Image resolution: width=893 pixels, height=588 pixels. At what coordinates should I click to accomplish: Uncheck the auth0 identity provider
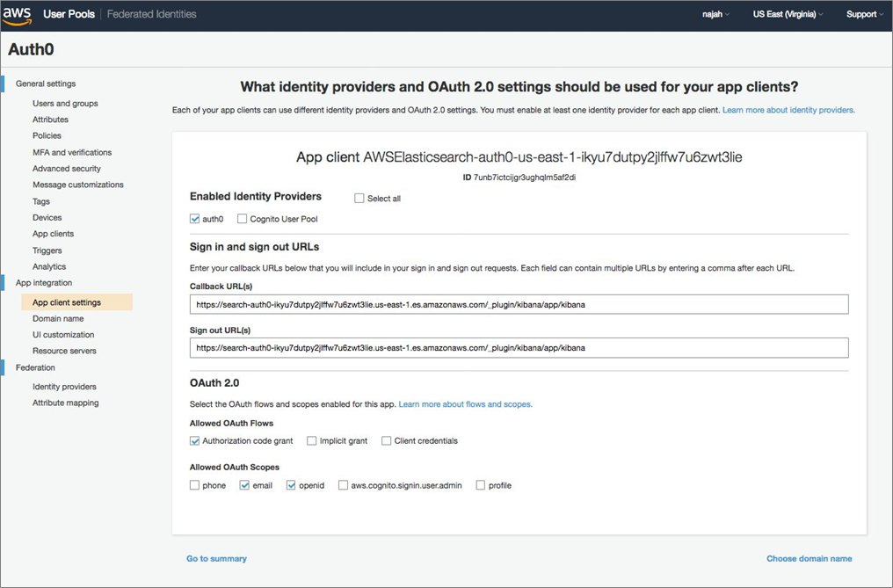(194, 219)
